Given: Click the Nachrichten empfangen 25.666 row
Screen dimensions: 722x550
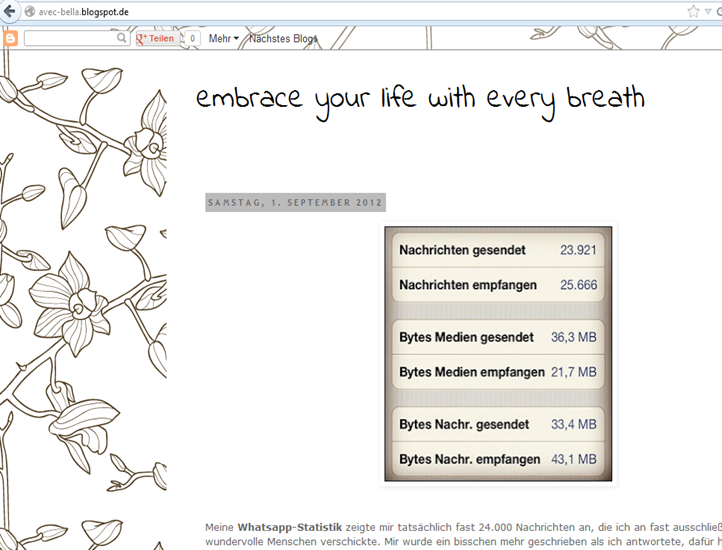Looking at the screenshot, I should 498,285.
